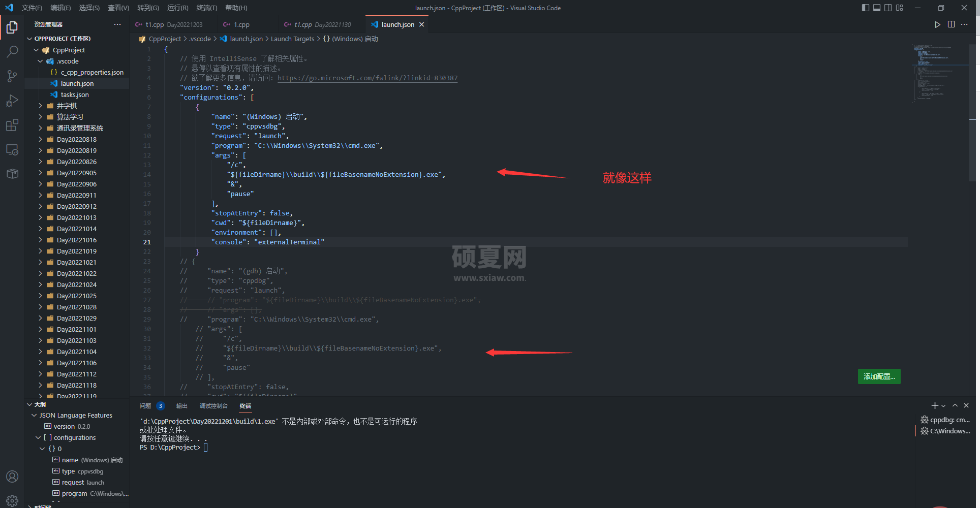The width and height of the screenshot is (980, 508).
Task: Add a new terminal with plus icon
Action: coord(934,405)
